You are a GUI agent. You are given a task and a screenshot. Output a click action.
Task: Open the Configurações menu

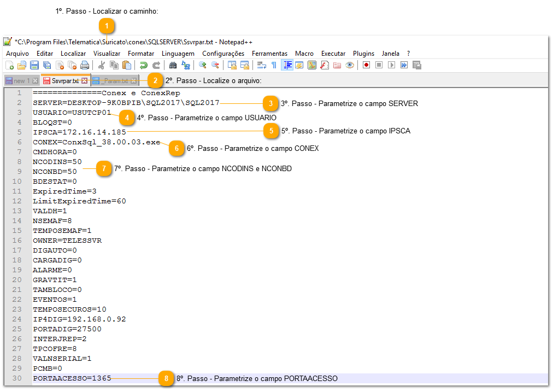(223, 54)
